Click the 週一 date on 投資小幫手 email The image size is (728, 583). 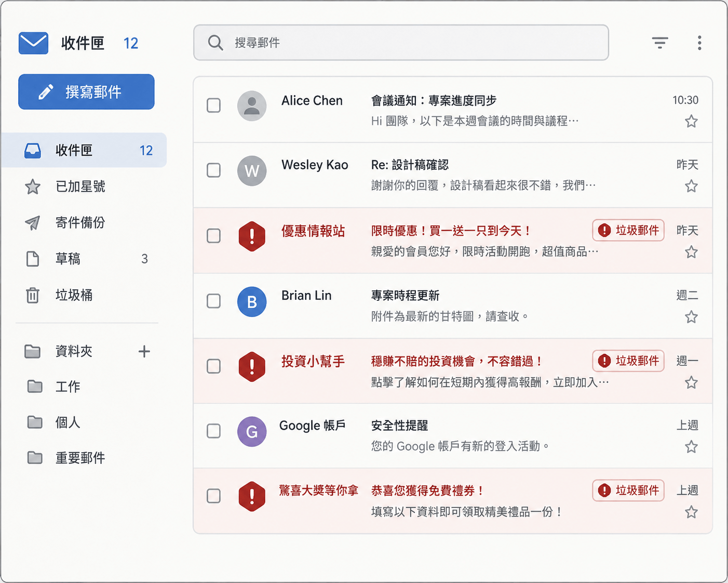[x=687, y=361]
